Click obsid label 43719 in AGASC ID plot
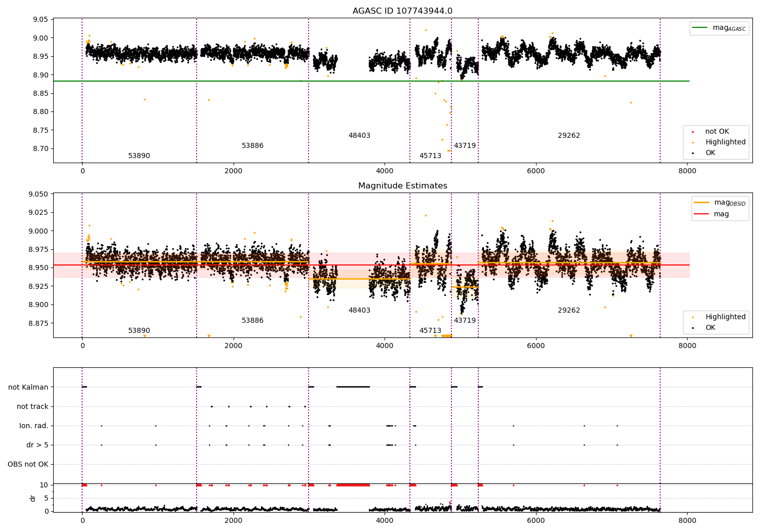This screenshot has width=760, height=532. point(465,146)
